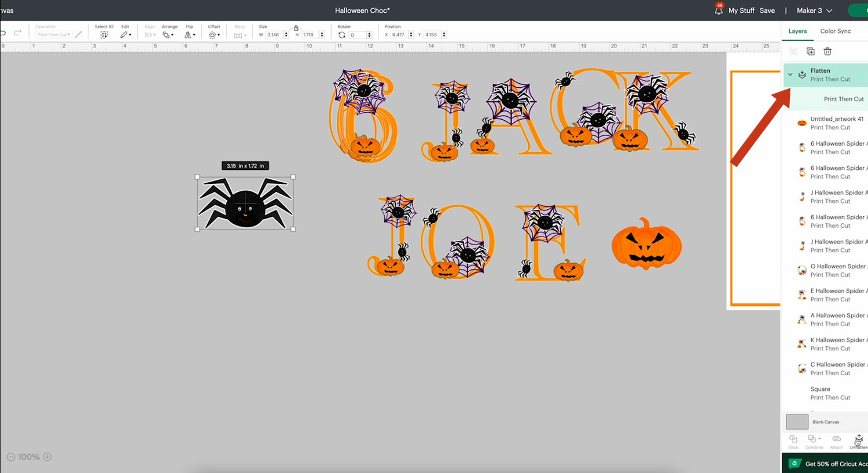Select the Layers tab
Viewport: 868px width, 473px height.
(x=797, y=31)
